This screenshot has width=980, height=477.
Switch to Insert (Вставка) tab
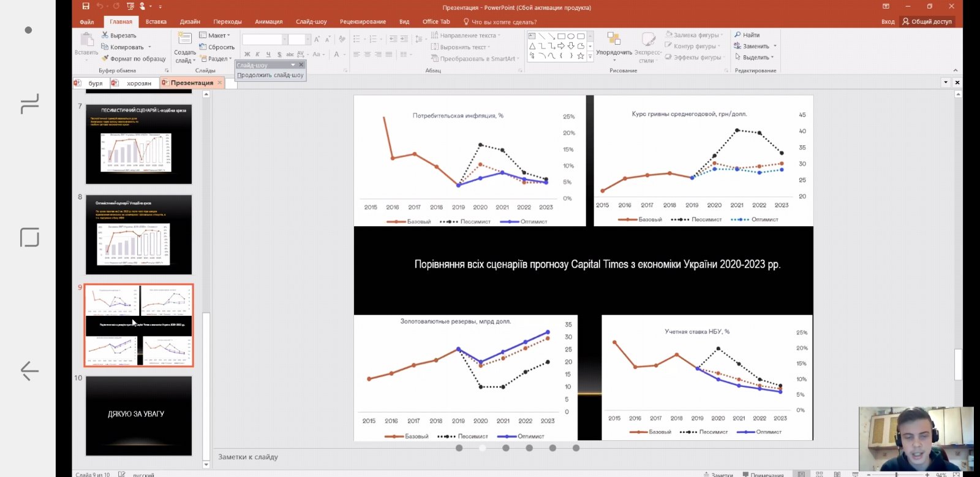tap(156, 21)
